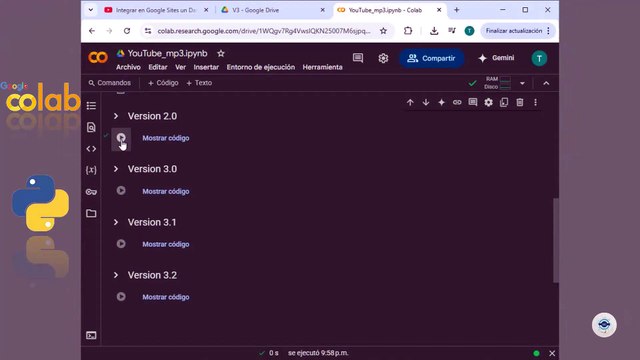Mirror cell in tab icon

[x=504, y=102]
